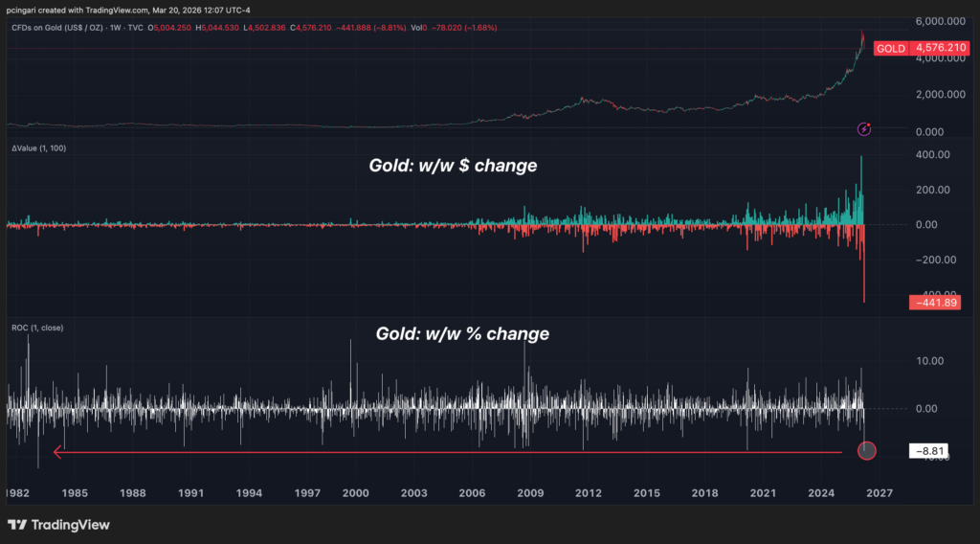Viewport: 980px width, 544px height.
Task: Click the 1W interval in the legend
Action: click(137, 28)
